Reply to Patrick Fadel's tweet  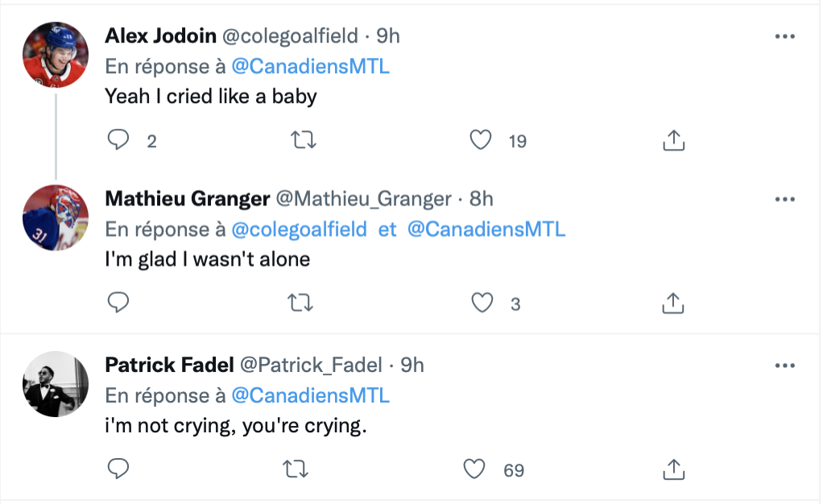118,469
